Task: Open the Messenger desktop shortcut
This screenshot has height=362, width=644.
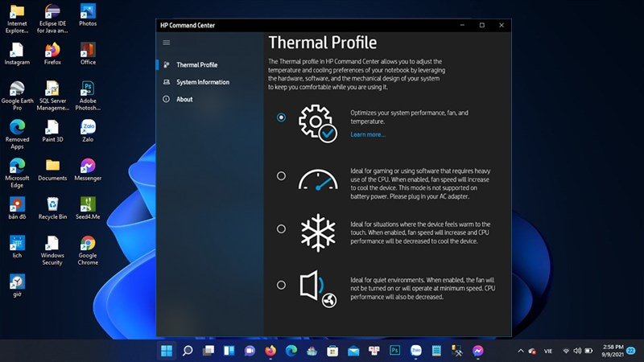Action: point(88,170)
